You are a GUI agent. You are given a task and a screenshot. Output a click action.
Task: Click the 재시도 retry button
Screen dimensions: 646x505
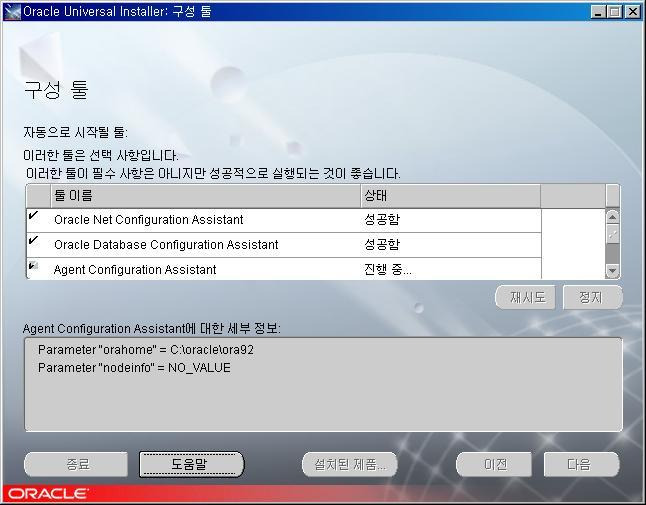[x=525, y=297]
